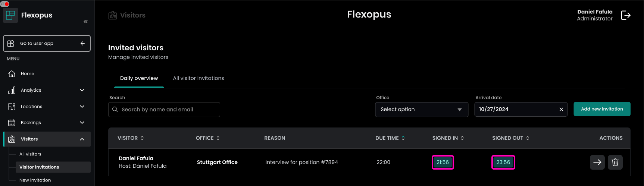Screen dimensions: 644x186
Task: Open the Home menu item
Action: point(28,74)
